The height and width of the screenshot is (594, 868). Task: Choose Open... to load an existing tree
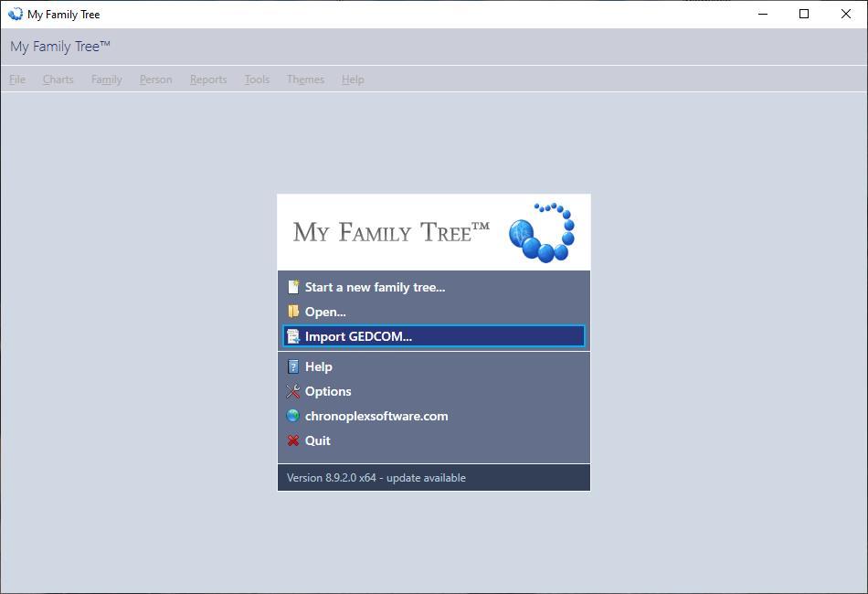pyautogui.click(x=433, y=312)
